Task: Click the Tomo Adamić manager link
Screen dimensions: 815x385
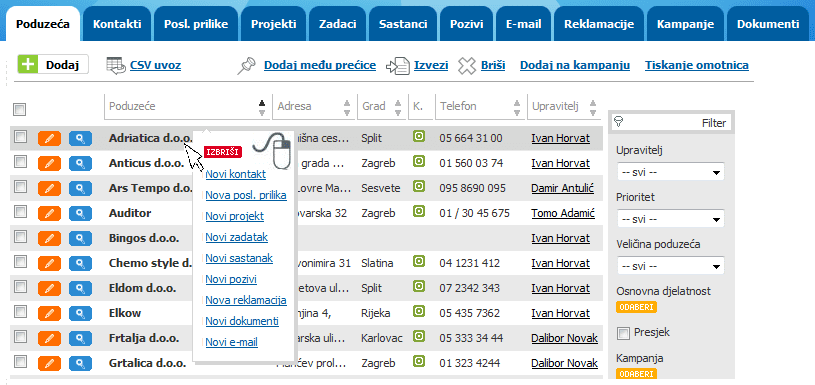Action: click(x=563, y=213)
